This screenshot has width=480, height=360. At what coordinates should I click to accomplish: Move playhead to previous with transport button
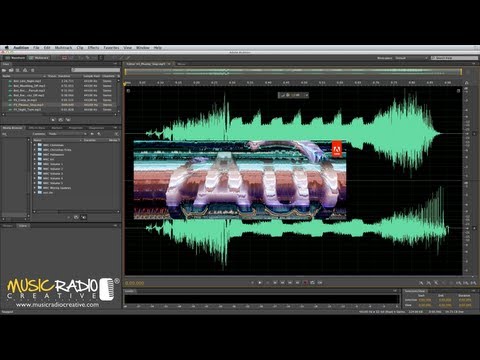(x=275, y=283)
